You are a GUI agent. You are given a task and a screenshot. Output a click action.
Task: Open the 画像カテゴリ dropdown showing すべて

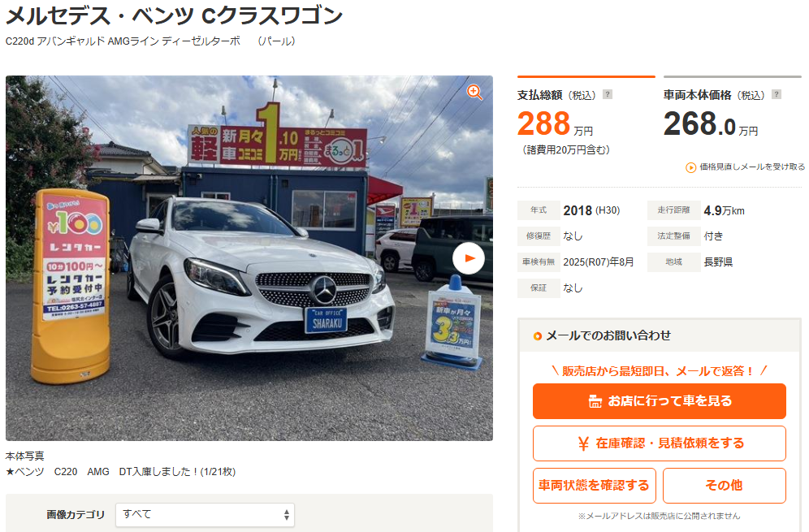coord(205,514)
